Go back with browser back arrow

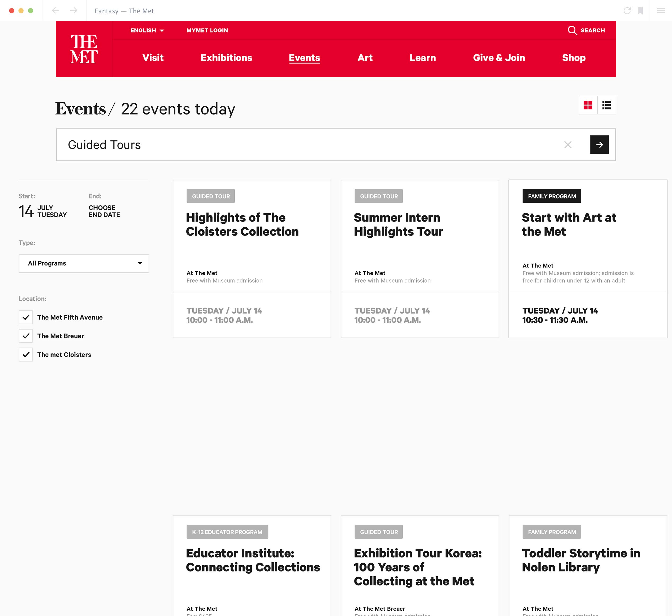(56, 11)
